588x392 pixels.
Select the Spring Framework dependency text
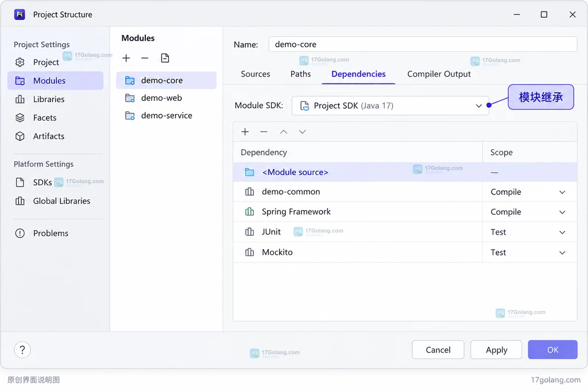point(296,212)
